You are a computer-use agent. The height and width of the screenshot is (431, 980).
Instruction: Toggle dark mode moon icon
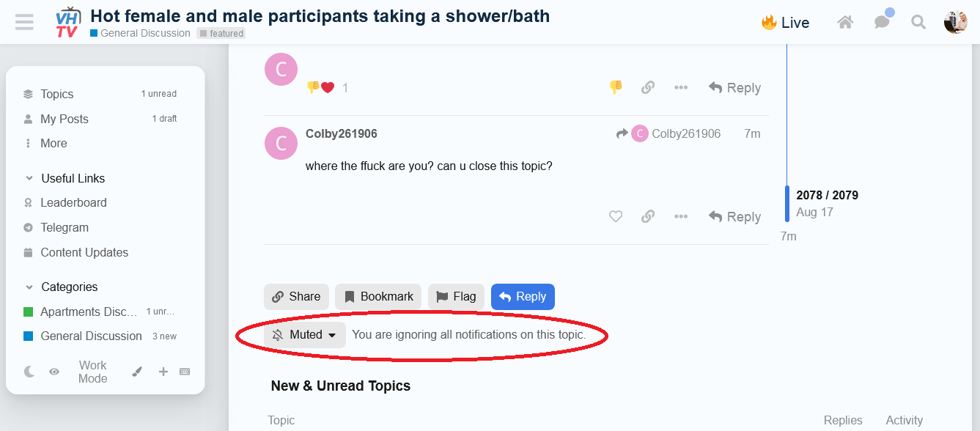click(x=29, y=372)
